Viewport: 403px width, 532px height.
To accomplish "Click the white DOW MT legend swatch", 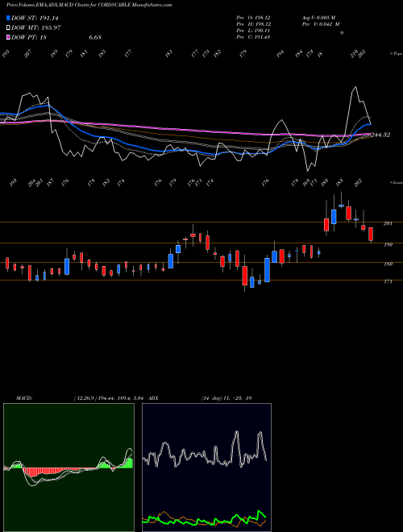I will click(x=8, y=28).
